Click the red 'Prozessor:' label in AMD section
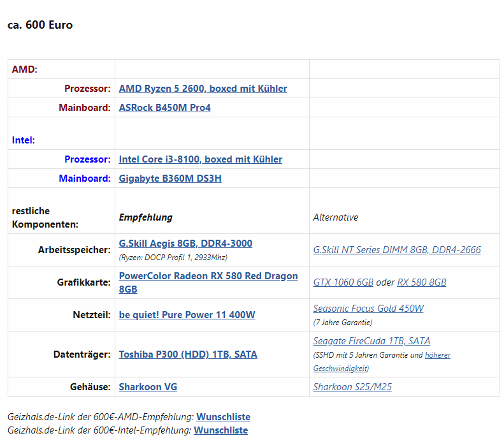 point(87,89)
